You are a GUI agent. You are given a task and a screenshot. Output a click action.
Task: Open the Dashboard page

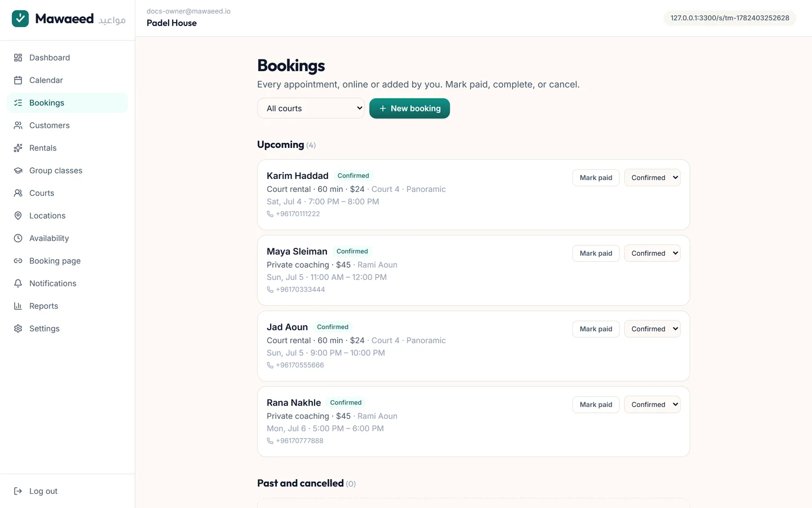pos(68,58)
